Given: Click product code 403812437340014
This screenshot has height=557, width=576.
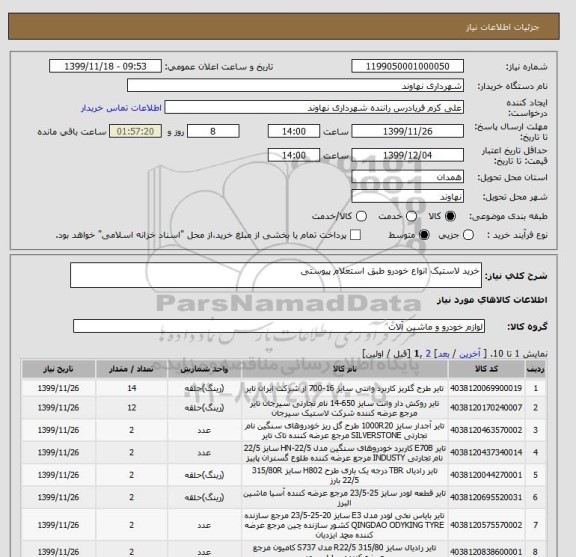Looking at the screenshot, I should [x=486, y=453].
